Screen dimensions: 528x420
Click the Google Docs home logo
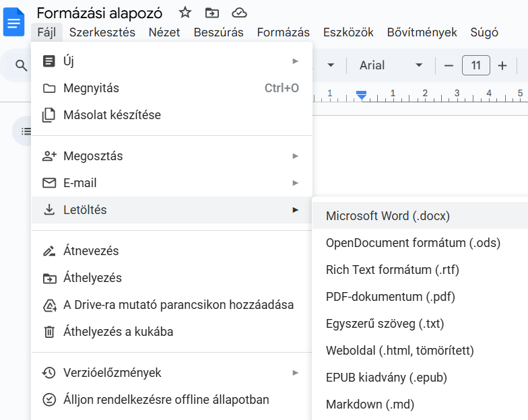(x=13, y=22)
